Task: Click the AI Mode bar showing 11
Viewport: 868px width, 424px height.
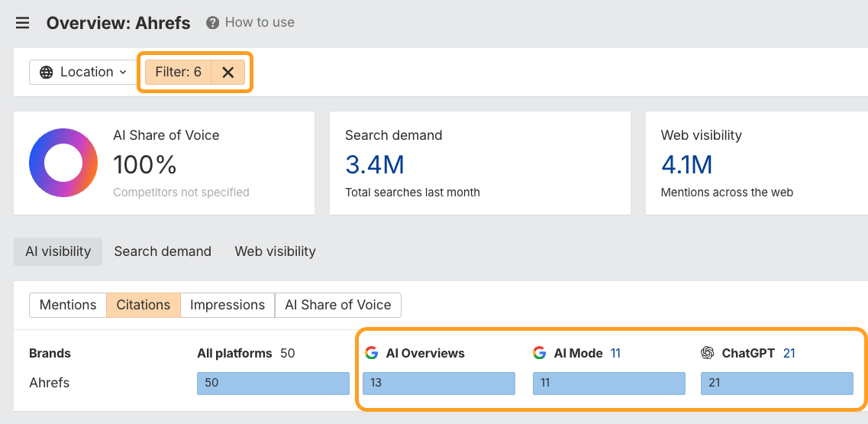Action: coord(609,384)
